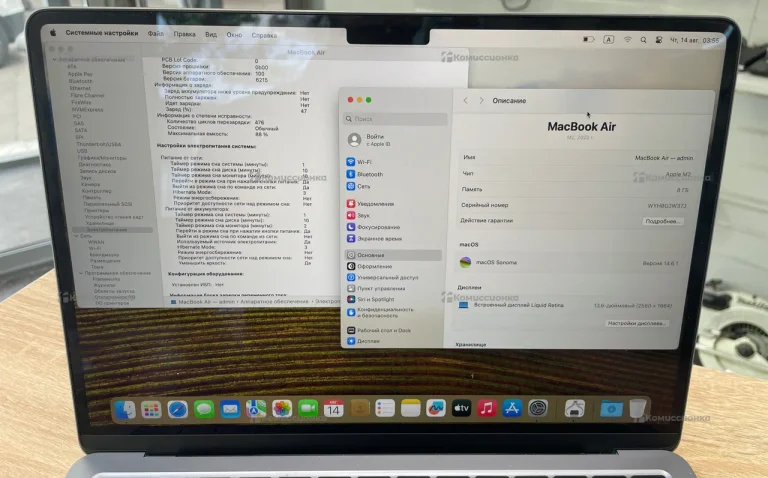The width and height of the screenshot is (768, 478).
Task: Open the Notes app in Dock
Action: click(410, 408)
